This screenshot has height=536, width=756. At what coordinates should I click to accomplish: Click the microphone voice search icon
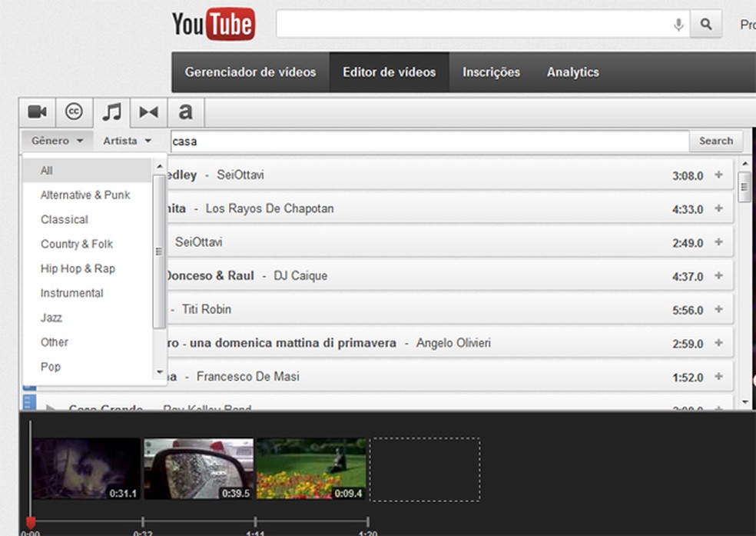point(678,24)
